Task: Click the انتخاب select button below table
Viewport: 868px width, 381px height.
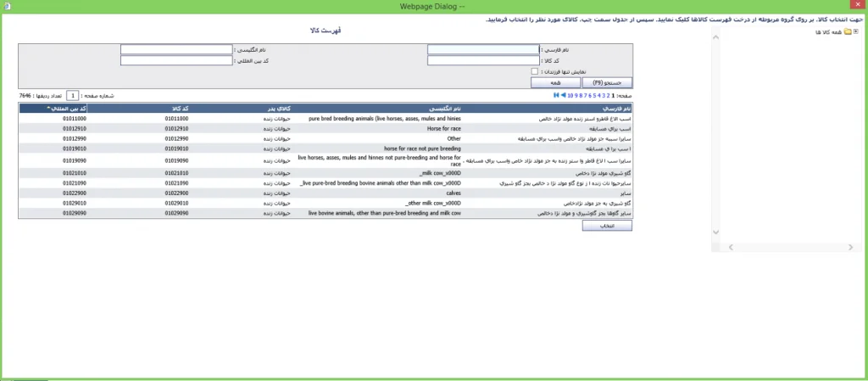Action: click(607, 226)
